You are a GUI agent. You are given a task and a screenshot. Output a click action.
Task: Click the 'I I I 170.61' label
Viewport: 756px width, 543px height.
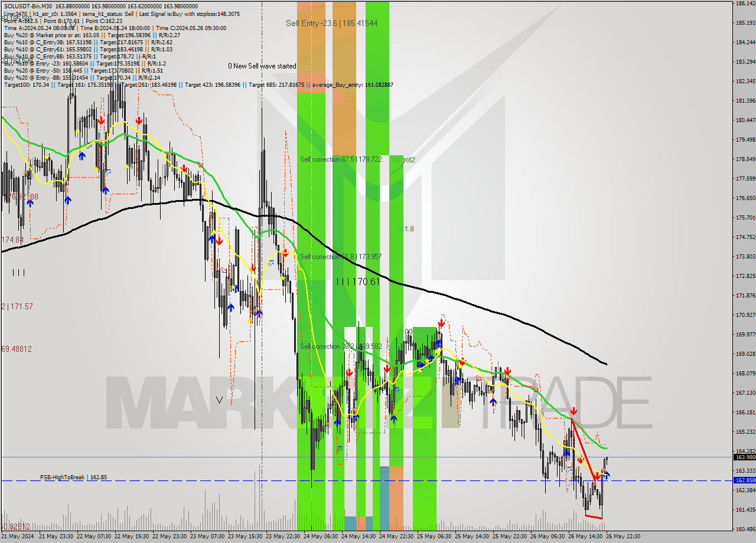pyautogui.click(x=357, y=282)
